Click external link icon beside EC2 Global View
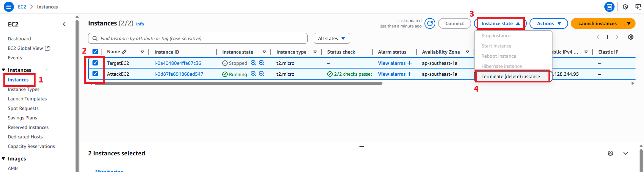 47,48
